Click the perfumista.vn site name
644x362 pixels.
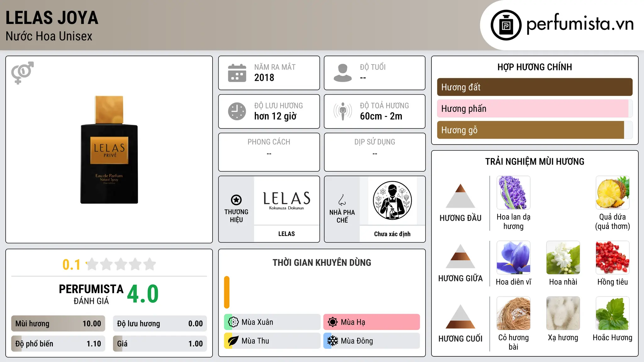click(x=580, y=24)
